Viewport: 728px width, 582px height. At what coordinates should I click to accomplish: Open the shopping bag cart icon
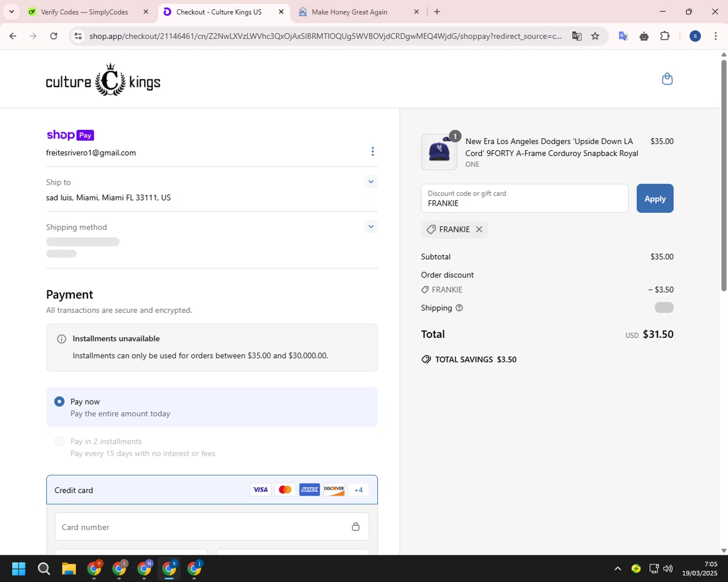click(667, 79)
